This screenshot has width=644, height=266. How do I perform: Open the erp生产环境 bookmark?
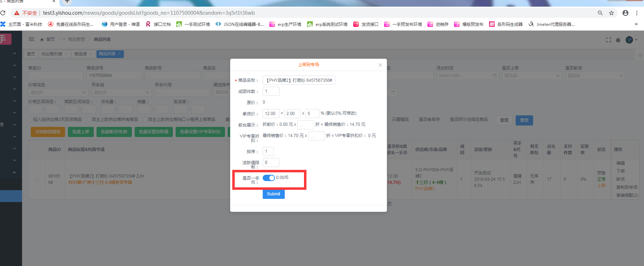(285, 24)
